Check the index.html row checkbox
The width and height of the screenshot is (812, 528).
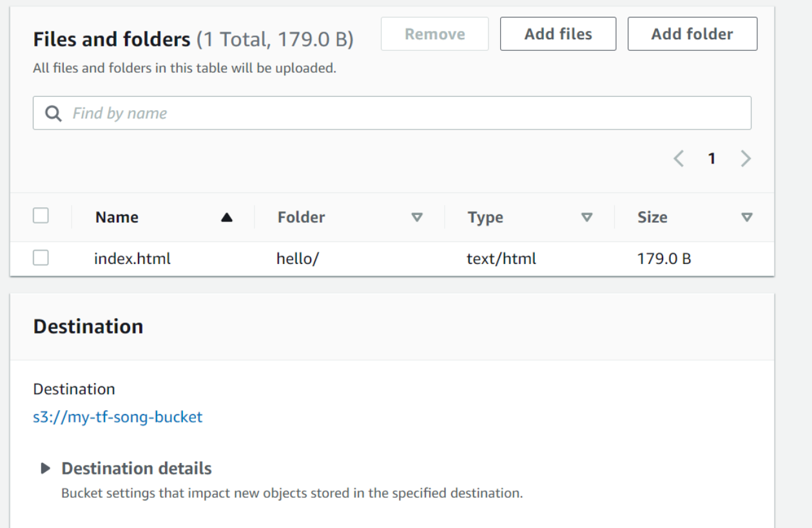point(41,258)
